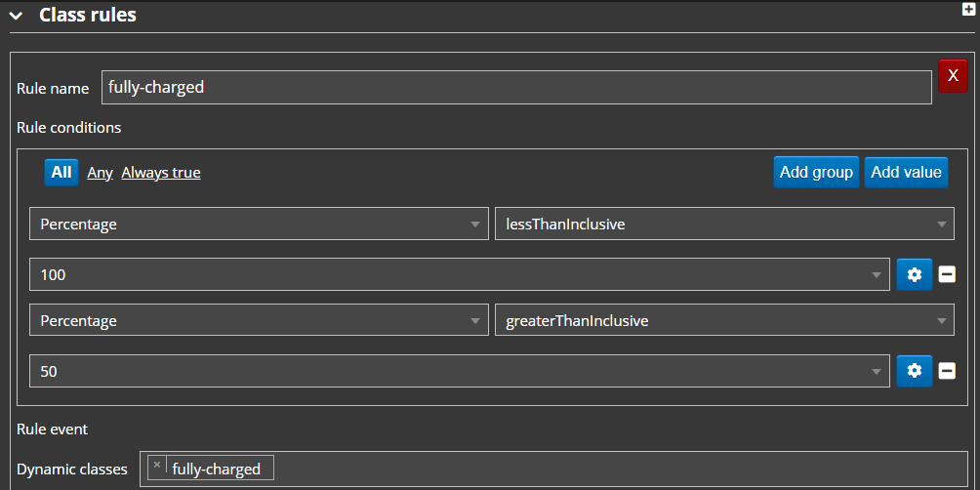Viewport: 980px width, 490px height.
Task: Open the greaterThanInclusive operator dropdown
Action: tap(724, 320)
